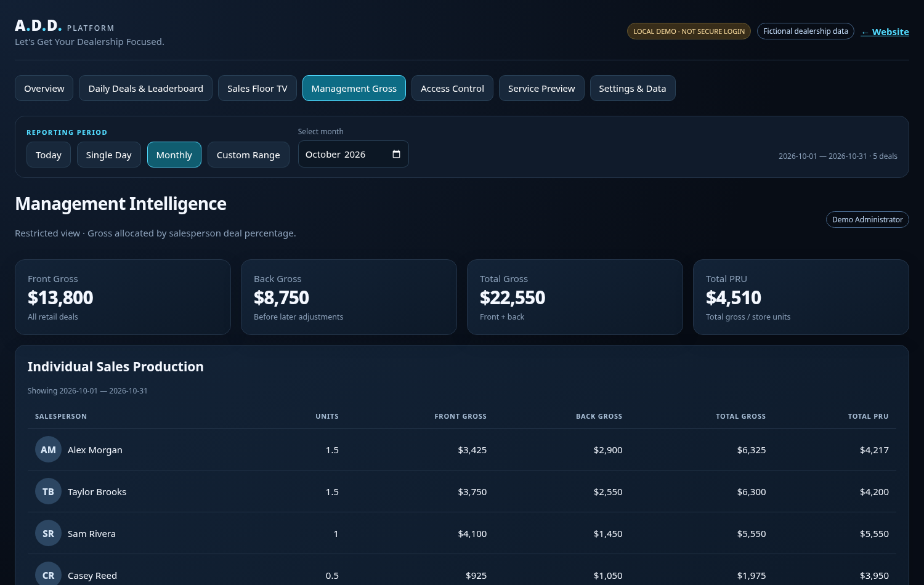
Task: Switch to Daily Deals & Leaderboard tab
Action: (146, 88)
